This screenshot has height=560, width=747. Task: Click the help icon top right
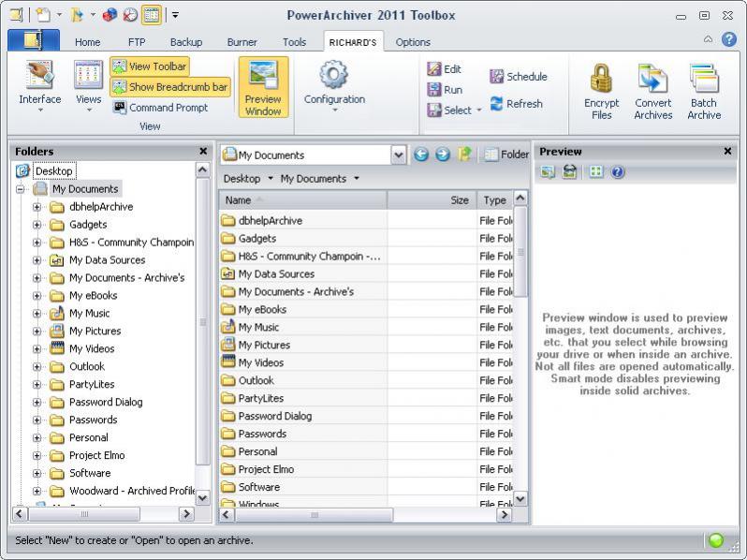729,39
